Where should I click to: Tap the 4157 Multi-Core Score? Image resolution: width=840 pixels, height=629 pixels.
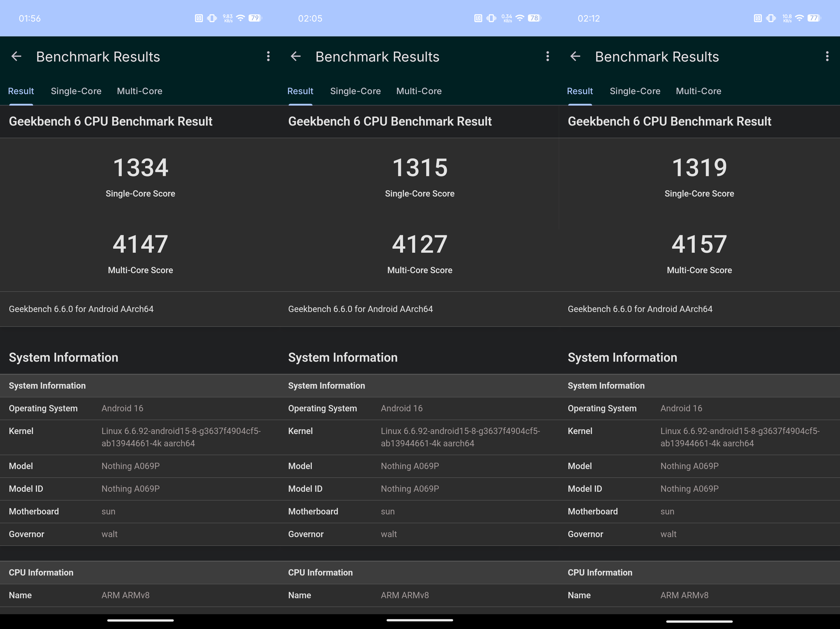click(699, 244)
